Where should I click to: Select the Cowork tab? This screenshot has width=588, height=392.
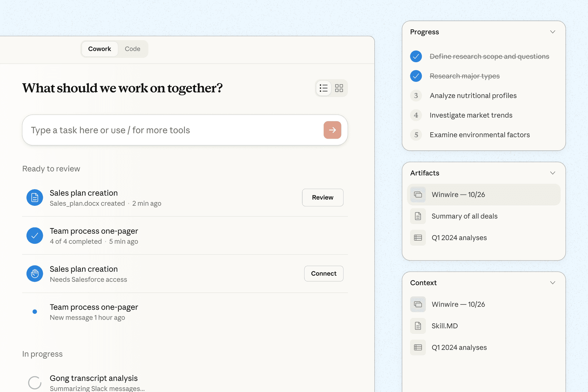[100, 49]
